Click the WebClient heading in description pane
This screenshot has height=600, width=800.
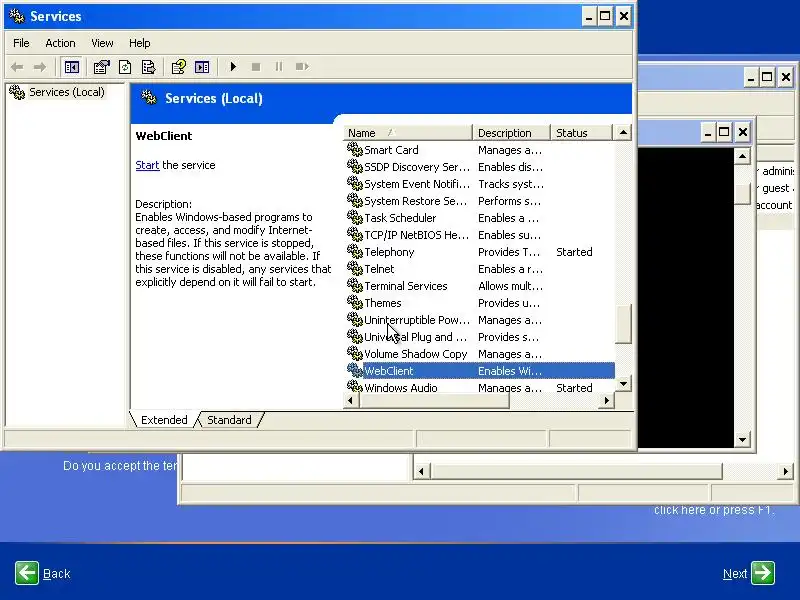tap(164, 136)
